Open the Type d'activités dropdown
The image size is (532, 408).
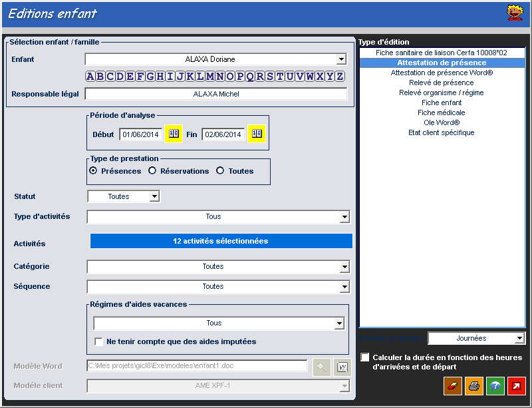344,216
